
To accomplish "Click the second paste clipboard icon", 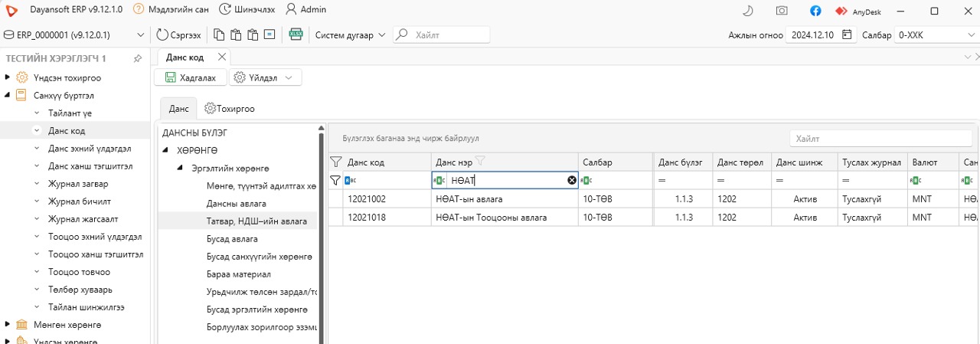I will click(253, 34).
